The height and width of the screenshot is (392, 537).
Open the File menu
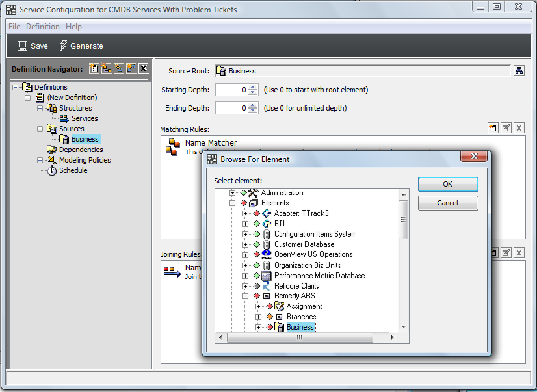pyautogui.click(x=14, y=27)
